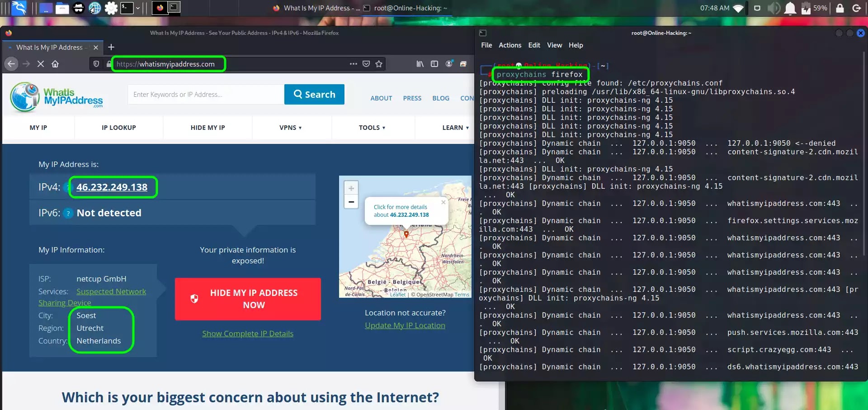
Task: Open the log out session icon
Action: [856, 8]
